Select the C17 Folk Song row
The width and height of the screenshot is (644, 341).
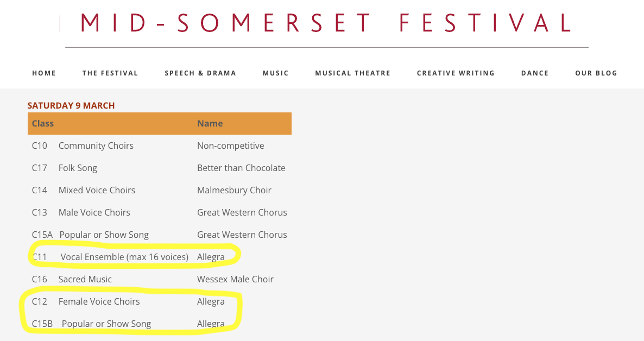159,168
